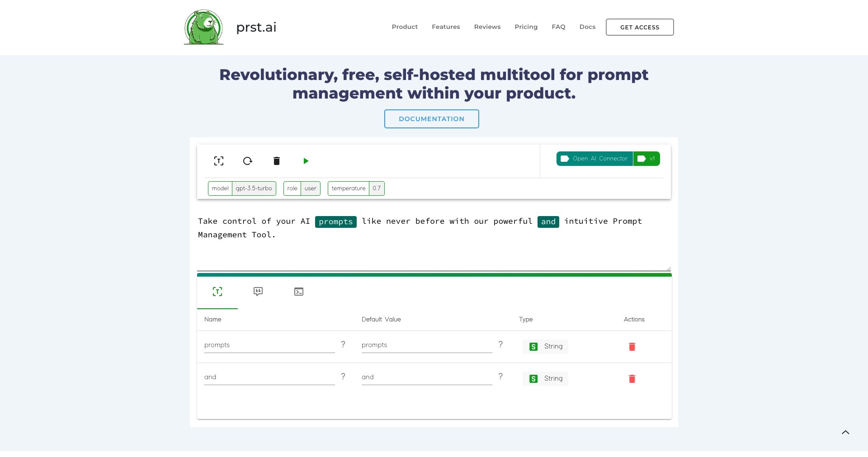Screen dimensions: 868x457
Task: Open the terminal console tab
Action: coord(299,292)
